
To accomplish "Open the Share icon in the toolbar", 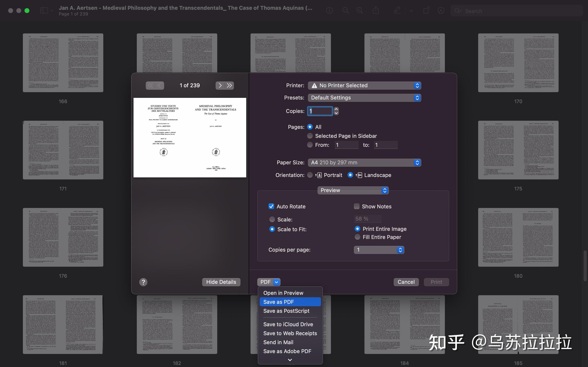I will click(x=376, y=10).
